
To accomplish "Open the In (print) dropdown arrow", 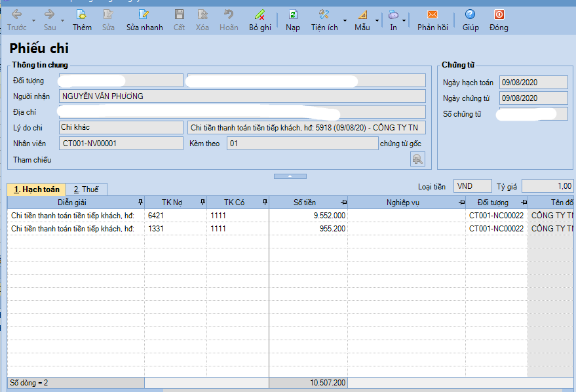I will pyautogui.click(x=404, y=20).
